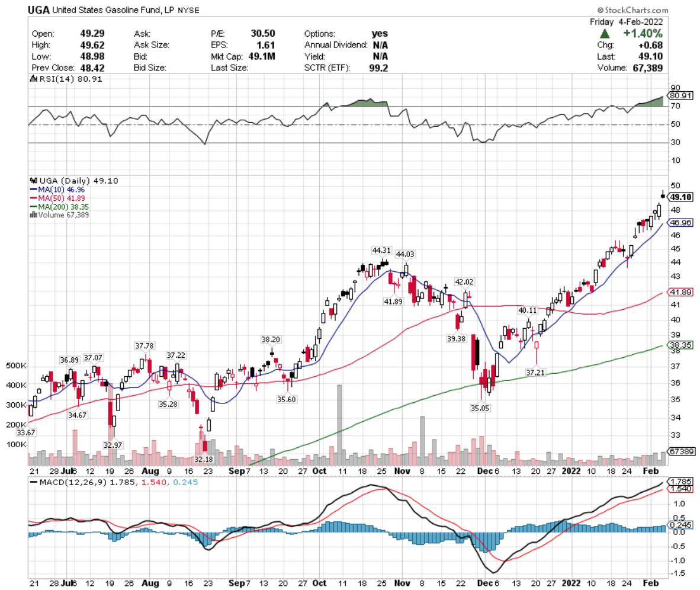Click the Last price 49.10 in header
700x590 pixels.
650,56
